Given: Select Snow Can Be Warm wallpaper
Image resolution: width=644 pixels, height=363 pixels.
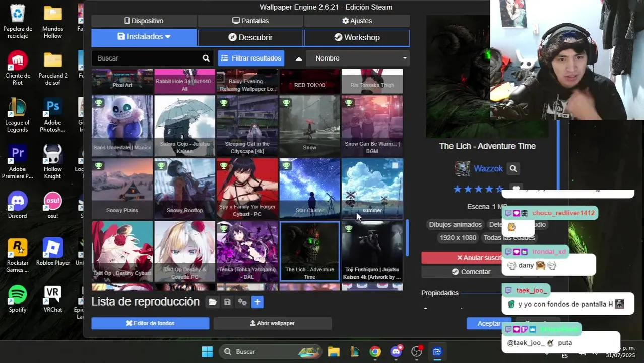Looking at the screenshot, I should 372,126.
